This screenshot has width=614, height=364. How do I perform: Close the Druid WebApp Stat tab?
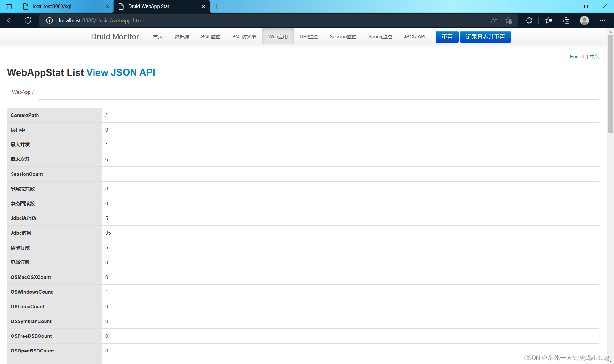[203, 6]
